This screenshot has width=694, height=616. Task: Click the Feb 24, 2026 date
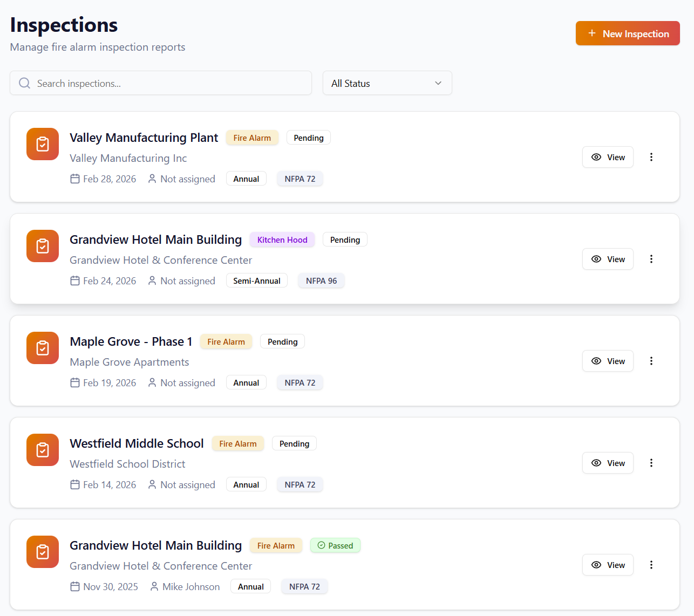(110, 280)
